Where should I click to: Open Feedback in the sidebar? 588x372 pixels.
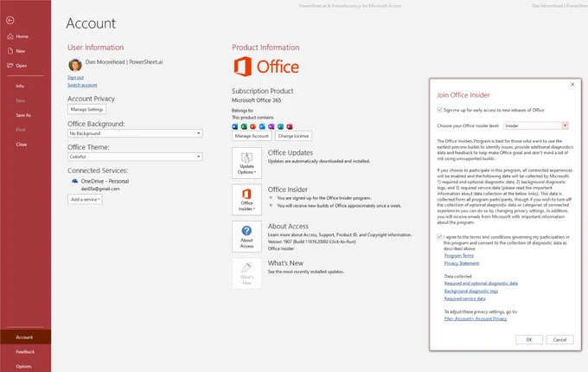25,352
